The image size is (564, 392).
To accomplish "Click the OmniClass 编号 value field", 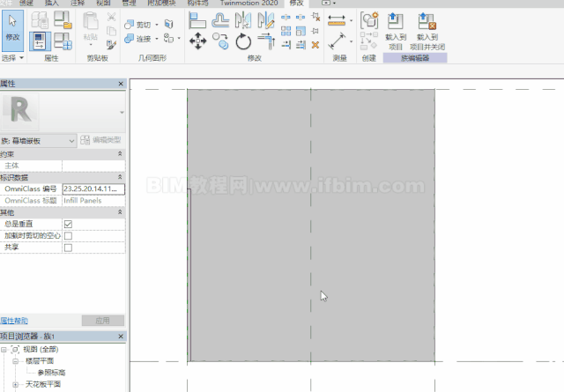I will [x=93, y=189].
